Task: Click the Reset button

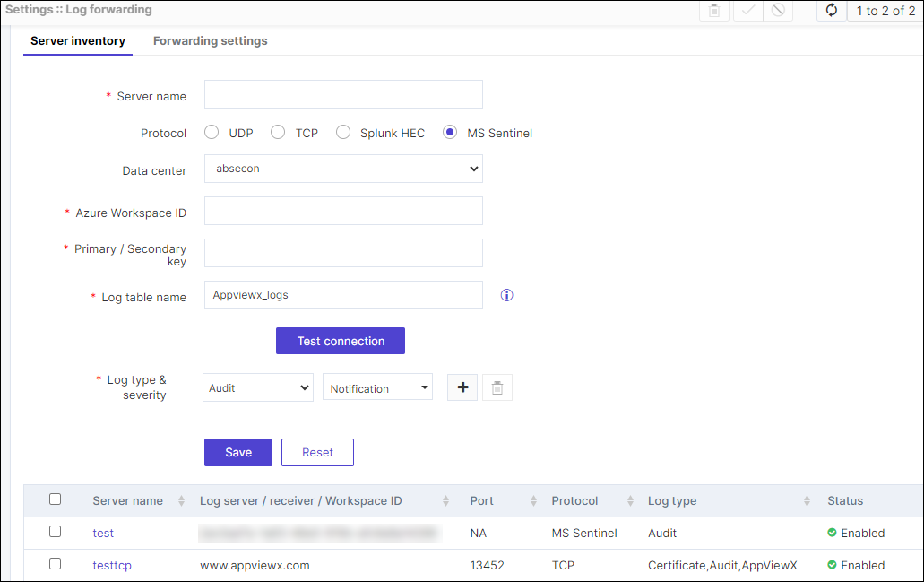Action: click(317, 452)
